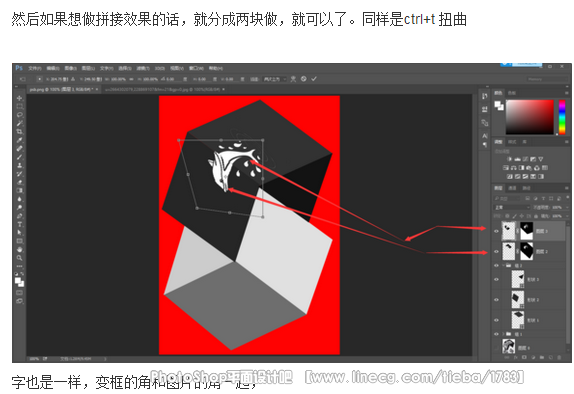Select the Zoom tool in toolbar
Screen dimensions: 574x394
(x=19, y=258)
